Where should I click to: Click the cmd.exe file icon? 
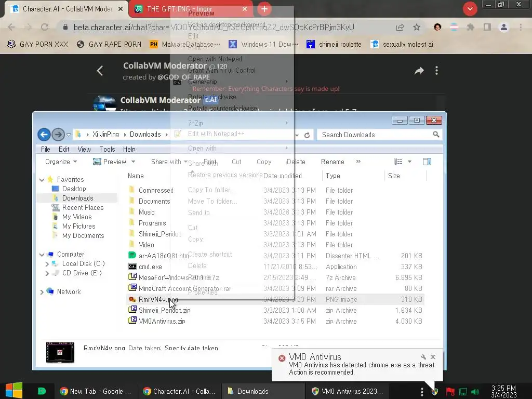[x=132, y=267]
